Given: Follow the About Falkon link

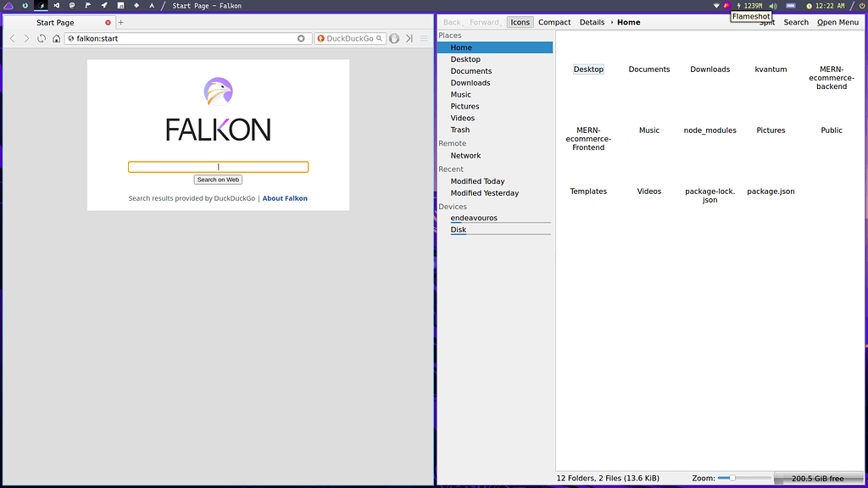Looking at the screenshot, I should (285, 197).
